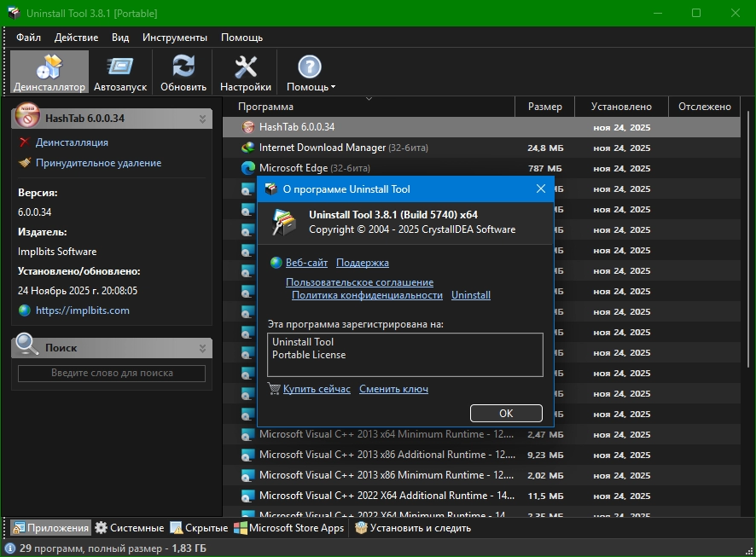Open the Действие menu
Screen dimensions: 756x557
coord(76,38)
